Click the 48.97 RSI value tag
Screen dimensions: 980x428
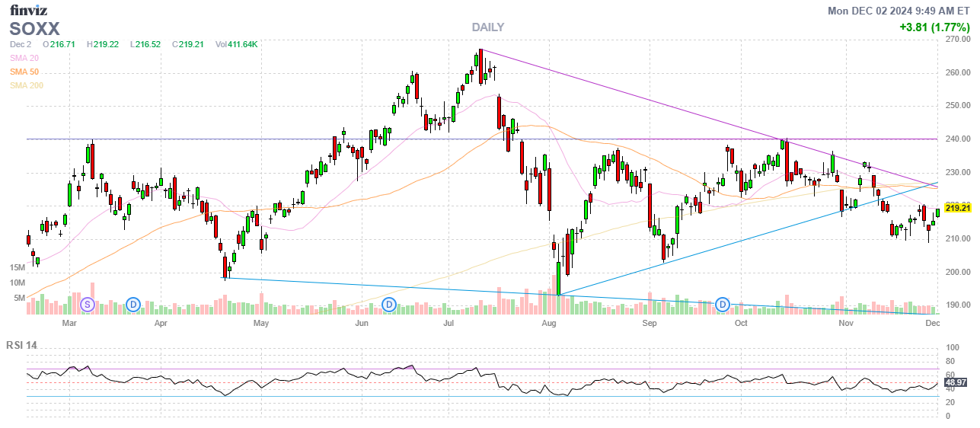click(956, 382)
